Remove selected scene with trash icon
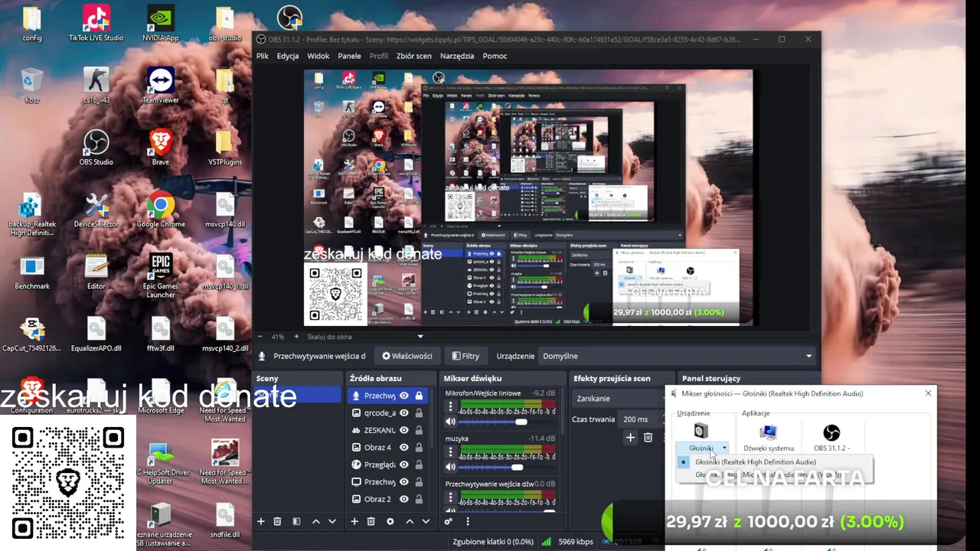980x551 pixels. click(277, 521)
